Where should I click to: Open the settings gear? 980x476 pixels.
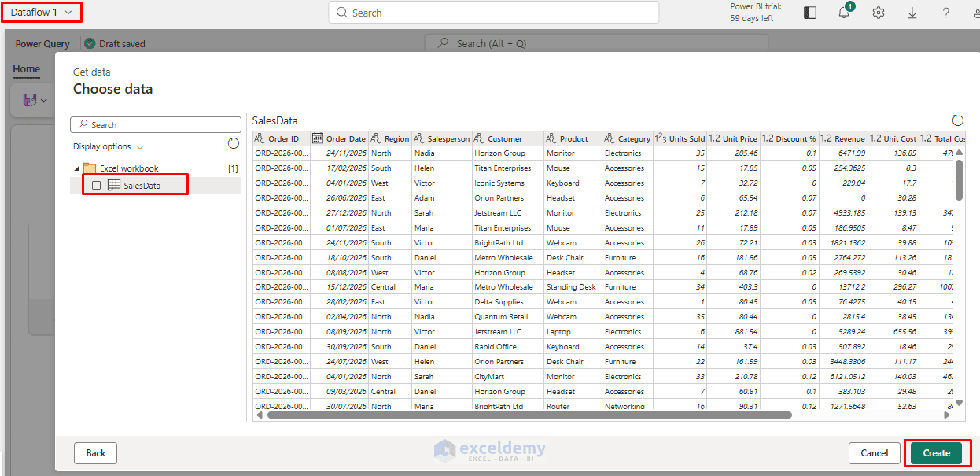pyautogui.click(x=879, y=13)
